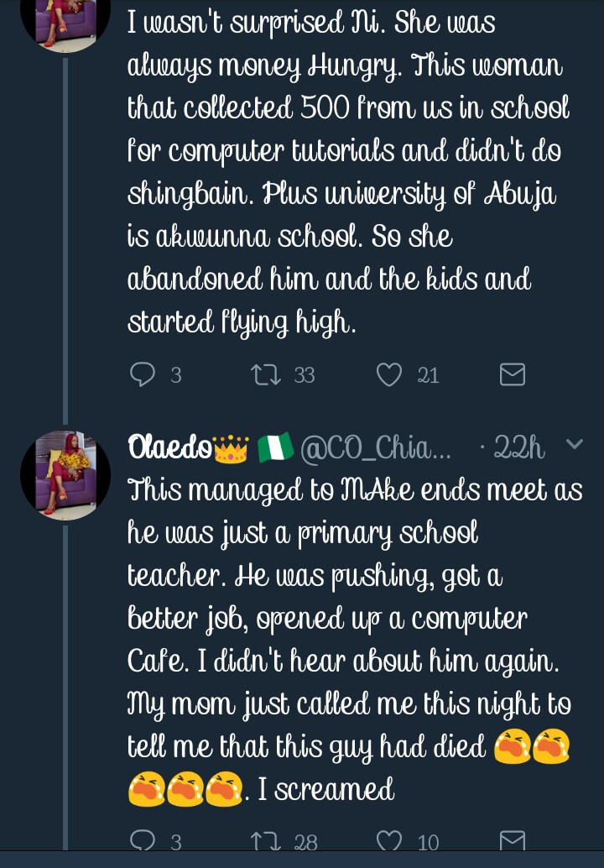Open tweet options chevron next to 22h
The width and height of the screenshot is (604, 868).
[575, 445]
